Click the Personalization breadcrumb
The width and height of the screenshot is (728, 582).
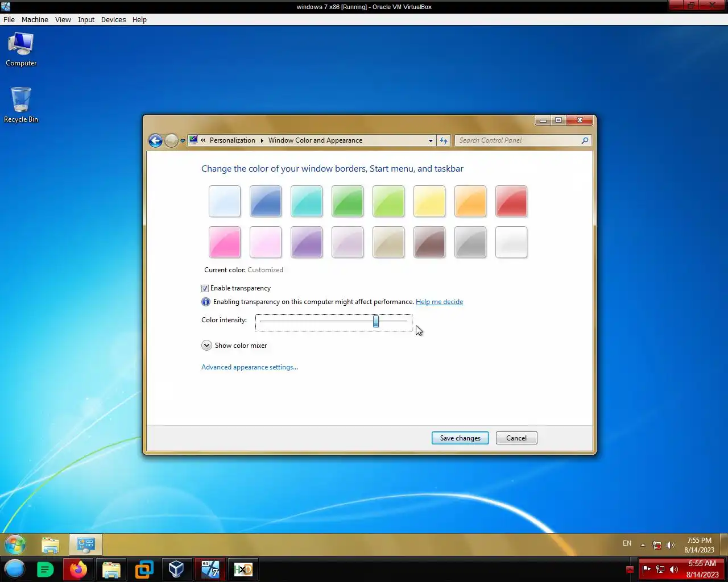tap(233, 140)
